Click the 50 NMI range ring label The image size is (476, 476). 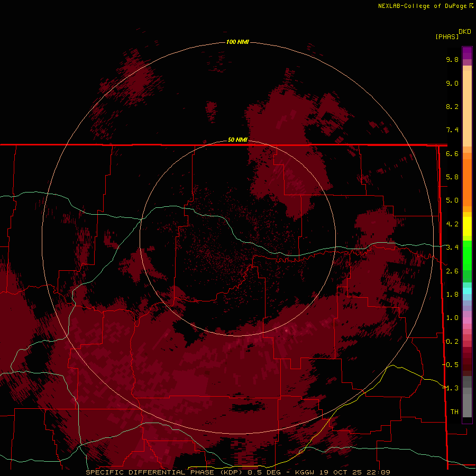(x=237, y=140)
